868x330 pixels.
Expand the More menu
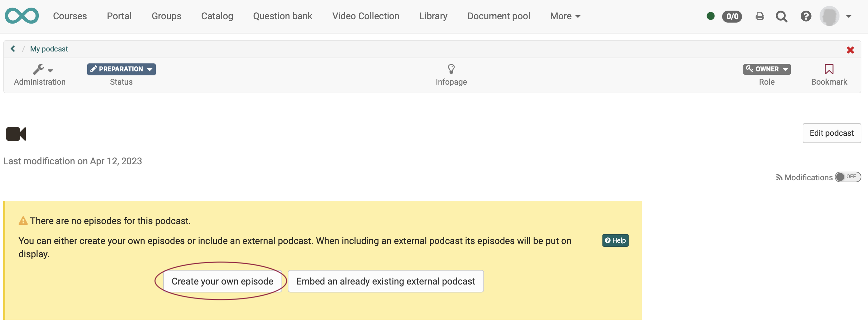(x=565, y=16)
